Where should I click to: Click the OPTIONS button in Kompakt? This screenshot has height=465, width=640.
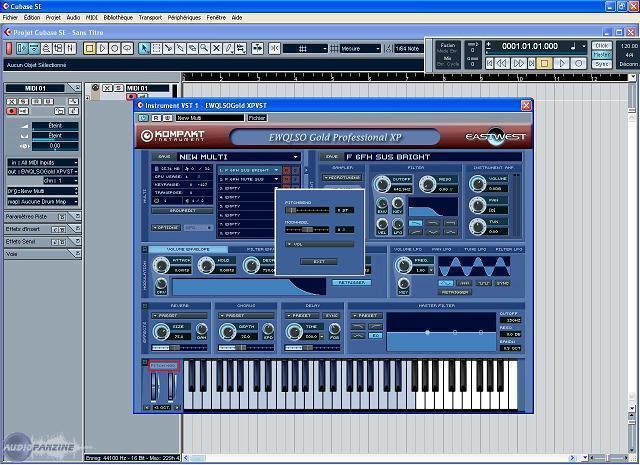click(166, 227)
